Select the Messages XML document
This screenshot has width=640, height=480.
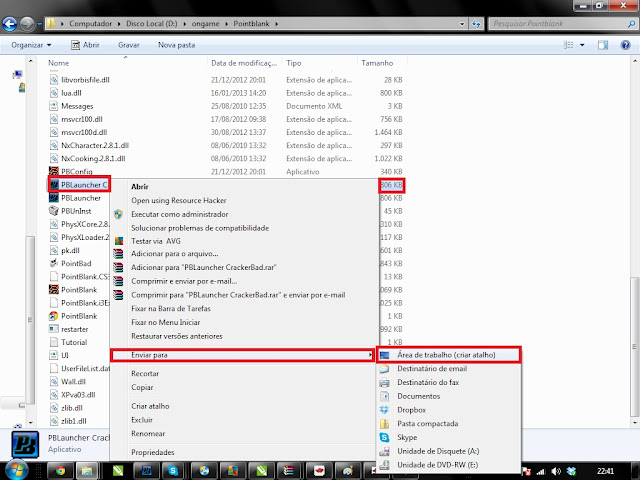pyautogui.click(x=77, y=106)
